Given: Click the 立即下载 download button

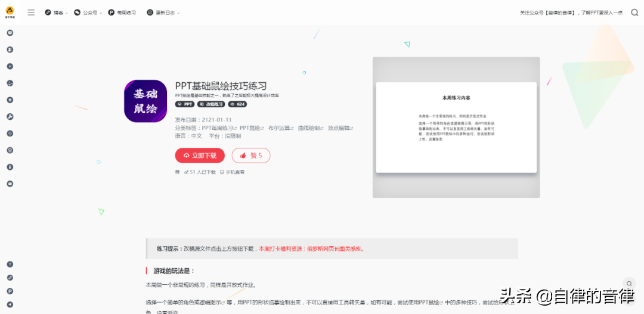Looking at the screenshot, I should pyautogui.click(x=200, y=156).
